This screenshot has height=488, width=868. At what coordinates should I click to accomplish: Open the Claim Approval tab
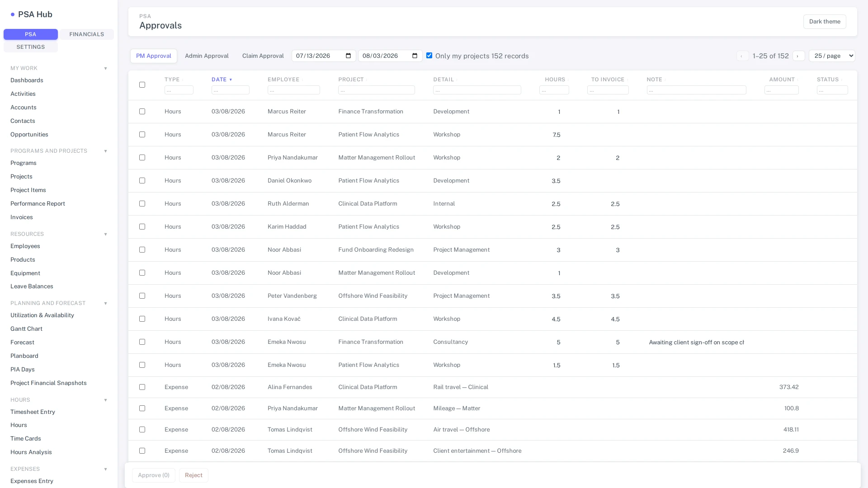coord(263,56)
